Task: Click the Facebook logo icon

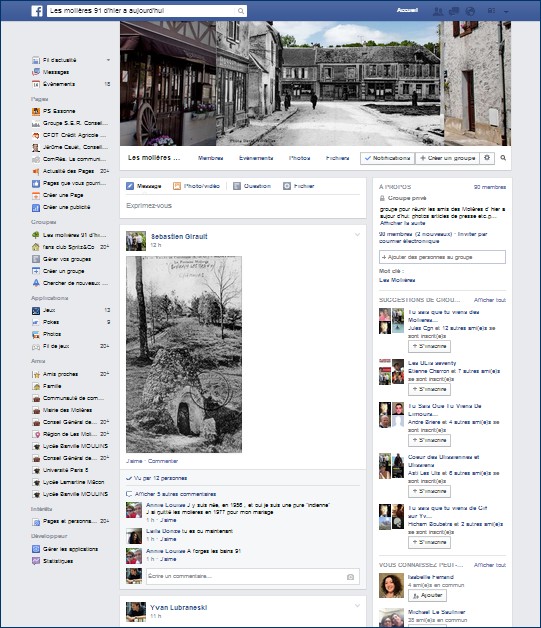Action: pyautogui.click(x=37, y=11)
